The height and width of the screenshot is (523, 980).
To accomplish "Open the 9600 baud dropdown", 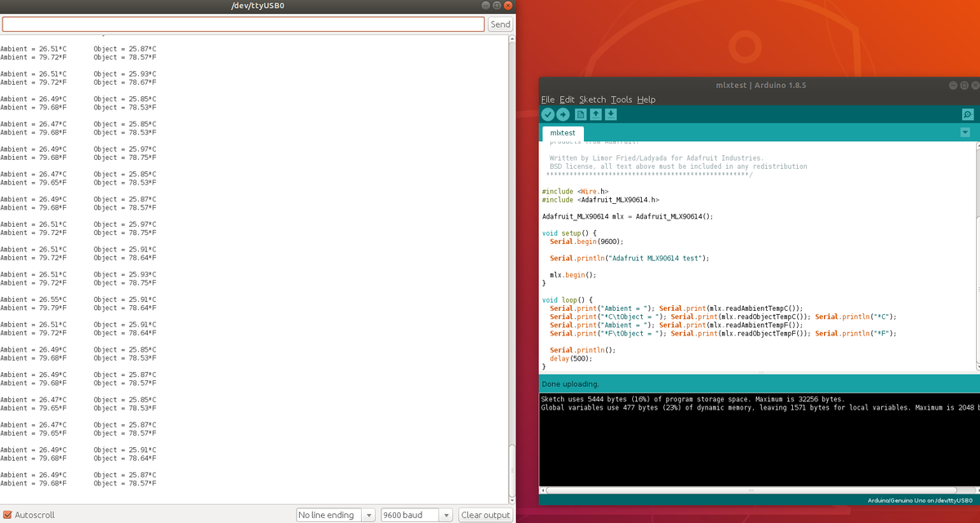I will [x=416, y=515].
